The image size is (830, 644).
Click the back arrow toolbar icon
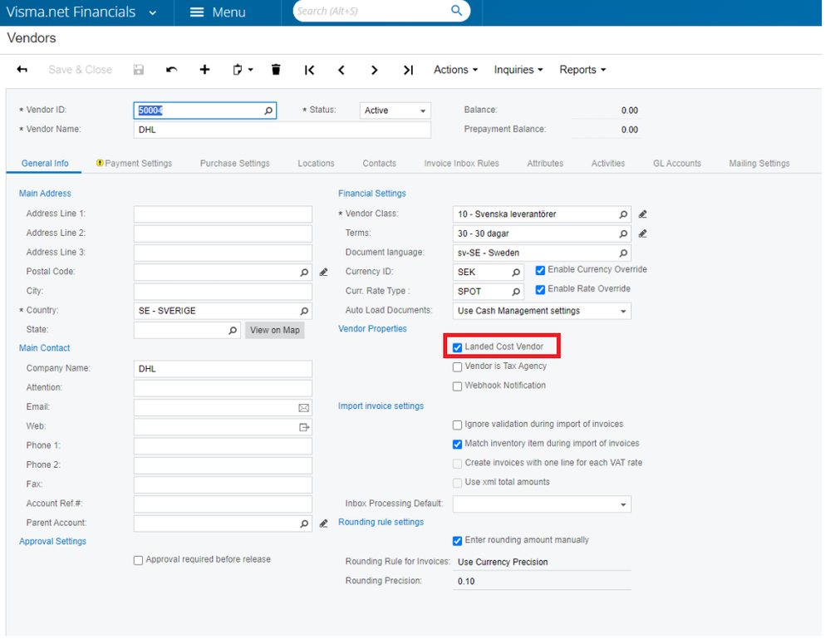[22, 69]
